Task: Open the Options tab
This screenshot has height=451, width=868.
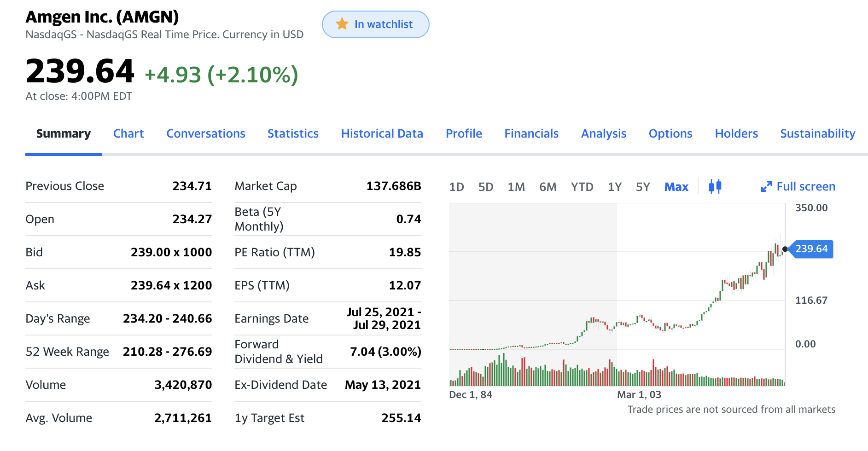Action: tap(670, 133)
